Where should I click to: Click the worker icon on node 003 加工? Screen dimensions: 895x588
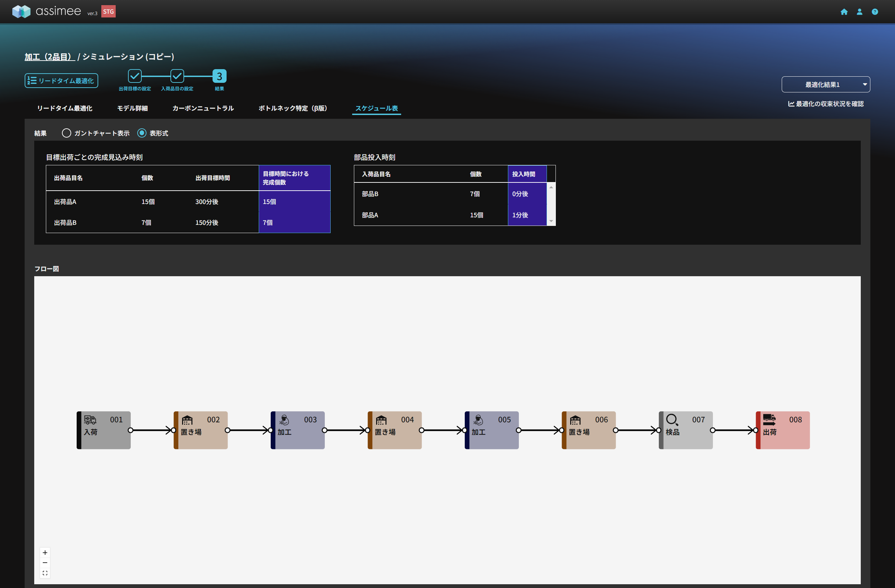point(284,420)
